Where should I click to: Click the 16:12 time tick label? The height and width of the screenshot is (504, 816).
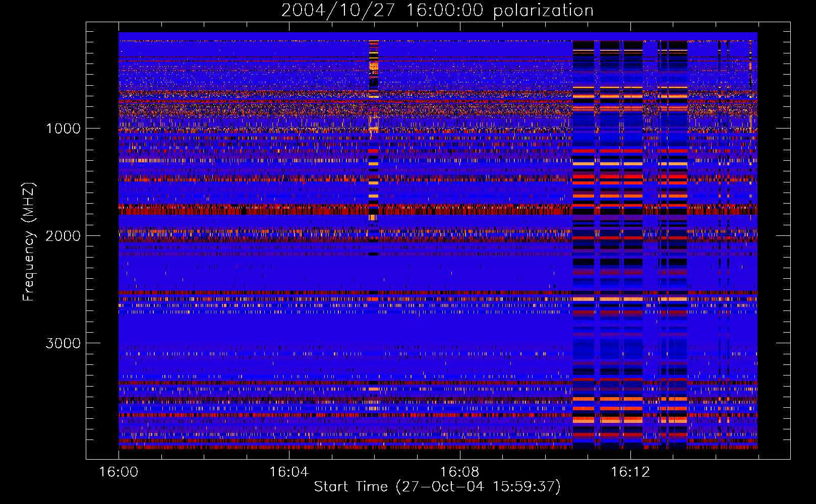(x=630, y=472)
